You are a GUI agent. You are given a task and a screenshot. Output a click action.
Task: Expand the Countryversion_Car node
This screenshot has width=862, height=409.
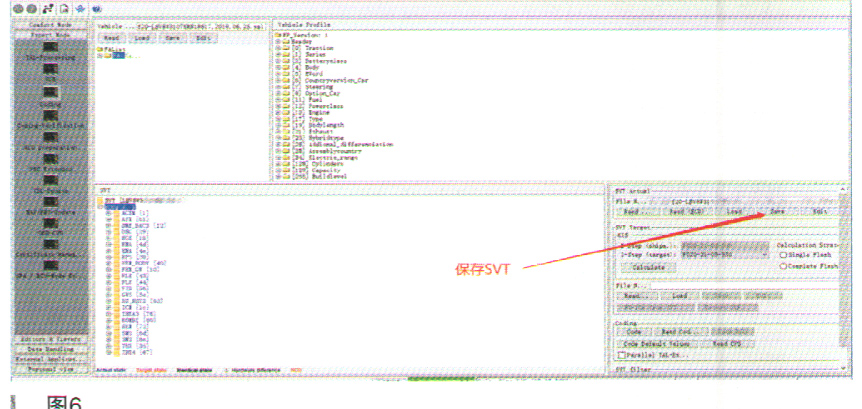click(x=278, y=80)
